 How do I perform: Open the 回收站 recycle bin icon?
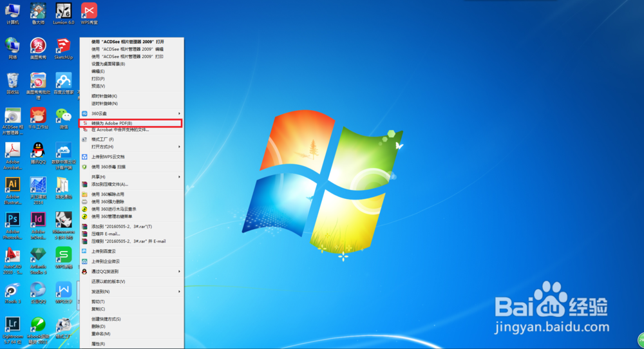click(12, 84)
